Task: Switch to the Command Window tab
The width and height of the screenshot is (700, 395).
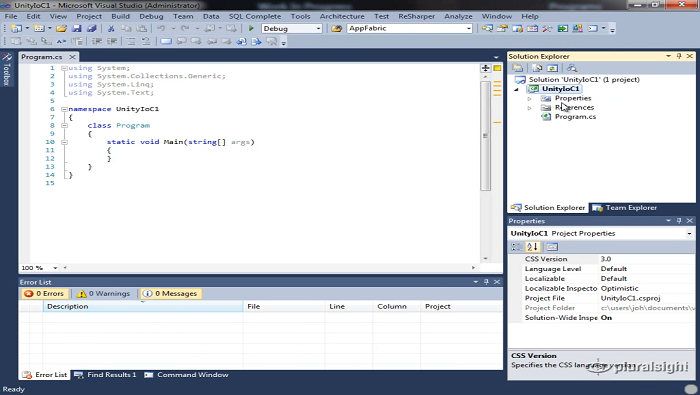Action: 187,375
